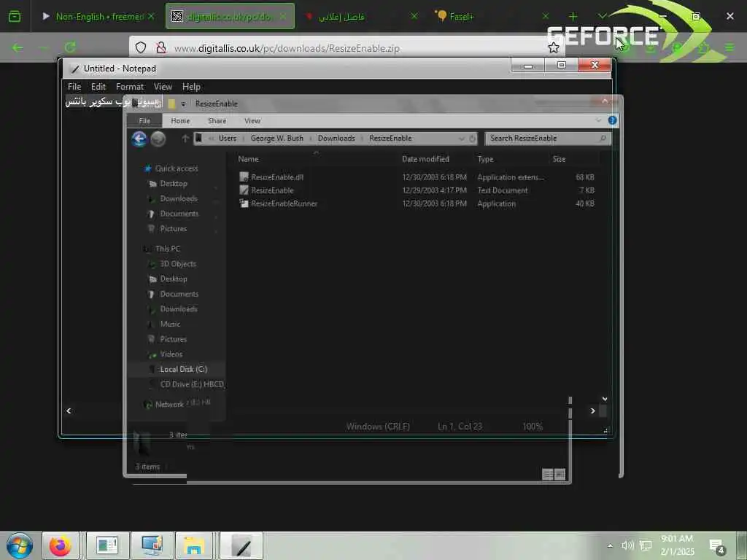Click Notepad horizontal scrollbar right arrow
This screenshot has width=747, height=560.
pyautogui.click(x=592, y=411)
